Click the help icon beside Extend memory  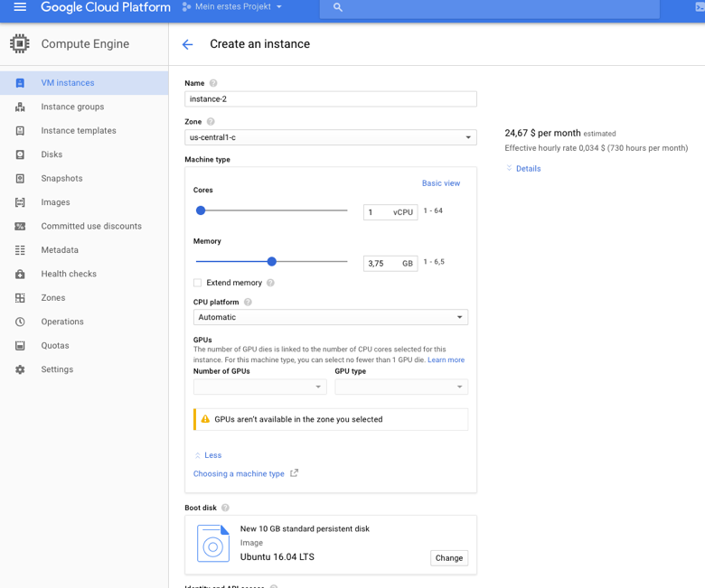[x=270, y=283]
